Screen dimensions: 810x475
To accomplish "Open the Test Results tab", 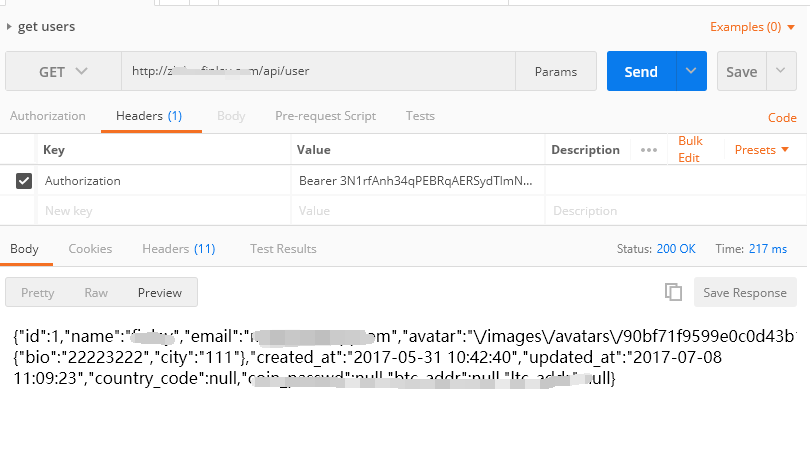I will [x=283, y=249].
